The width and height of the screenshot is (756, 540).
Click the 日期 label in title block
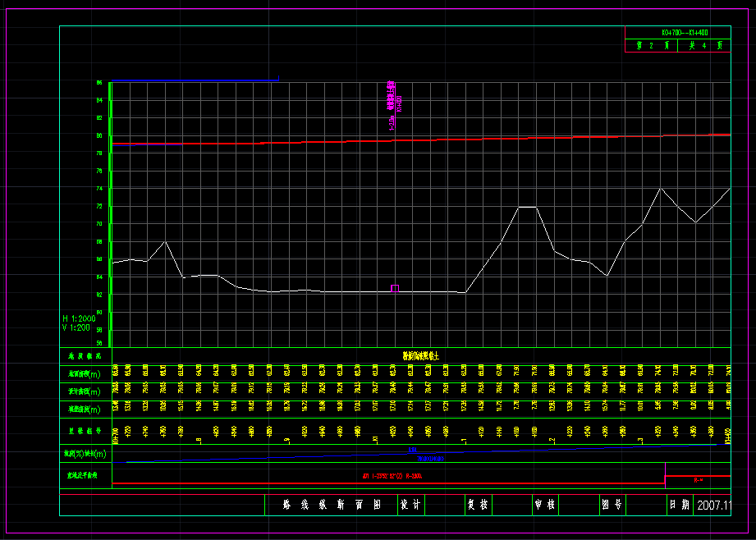(x=679, y=506)
